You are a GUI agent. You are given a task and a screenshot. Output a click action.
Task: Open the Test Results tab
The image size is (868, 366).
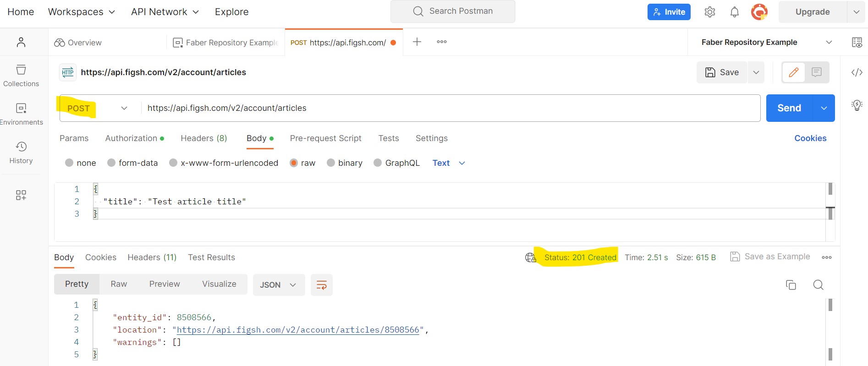[x=211, y=257]
